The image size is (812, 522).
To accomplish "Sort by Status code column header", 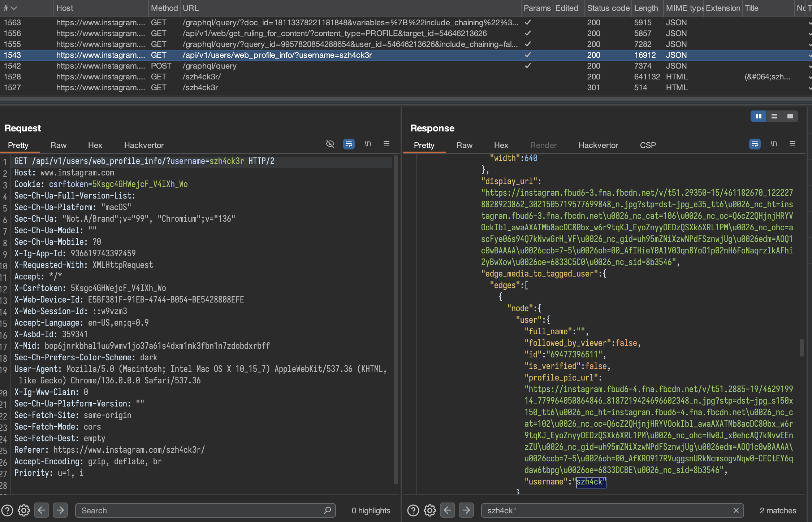I will click(x=608, y=8).
